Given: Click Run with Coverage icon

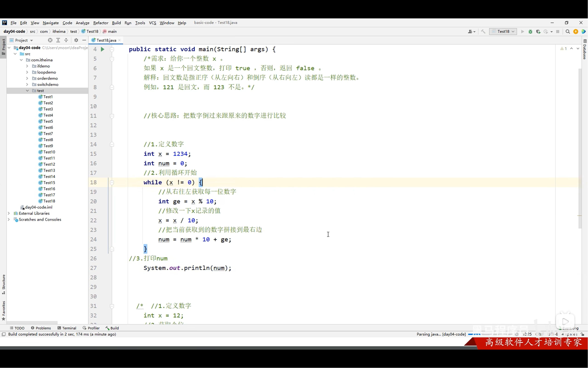Looking at the screenshot, I should [538, 32].
